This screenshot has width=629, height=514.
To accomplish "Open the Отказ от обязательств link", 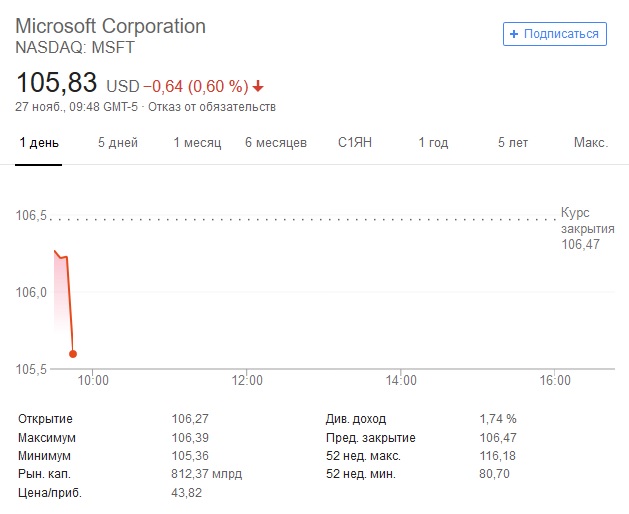I will (x=212, y=107).
